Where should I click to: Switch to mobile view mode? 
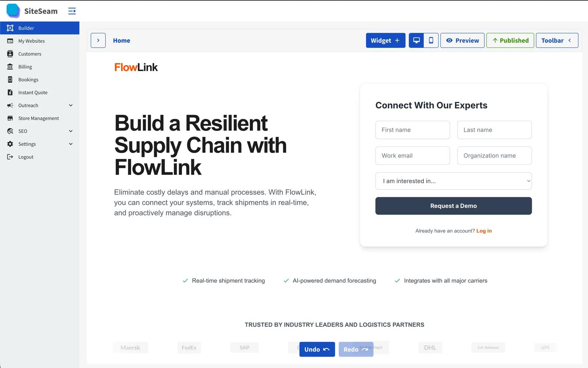[x=431, y=40]
